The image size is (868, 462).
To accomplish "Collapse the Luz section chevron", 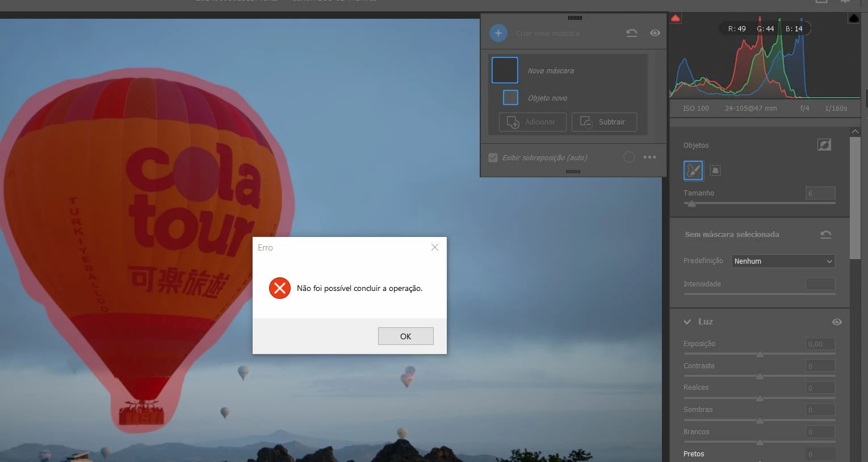I will click(x=687, y=322).
